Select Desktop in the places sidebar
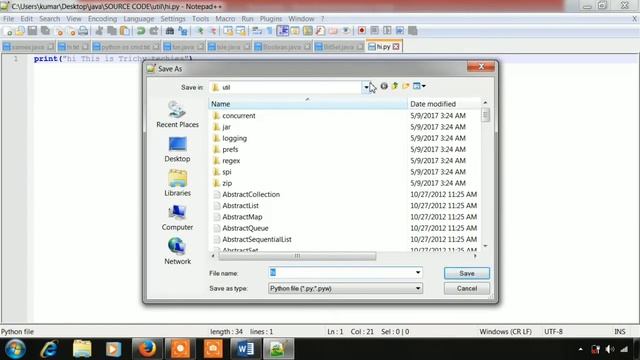 coord(178,149)
